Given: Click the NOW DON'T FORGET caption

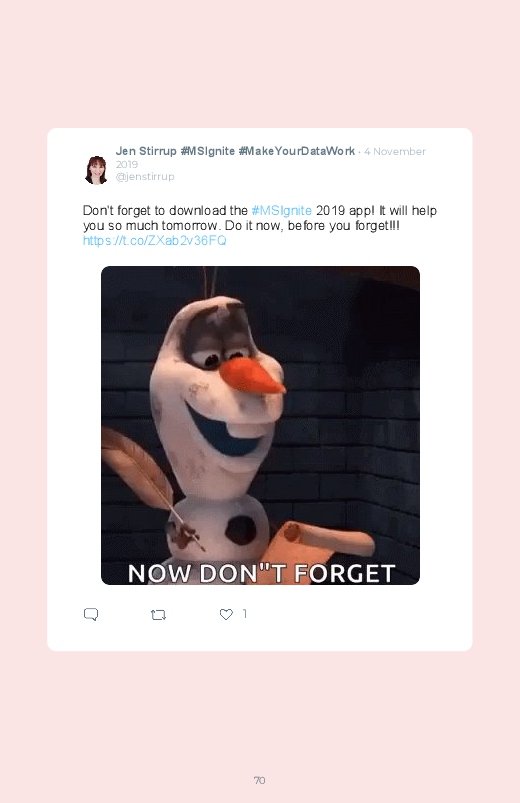Looking at the screenshot, I should [261, 573].
